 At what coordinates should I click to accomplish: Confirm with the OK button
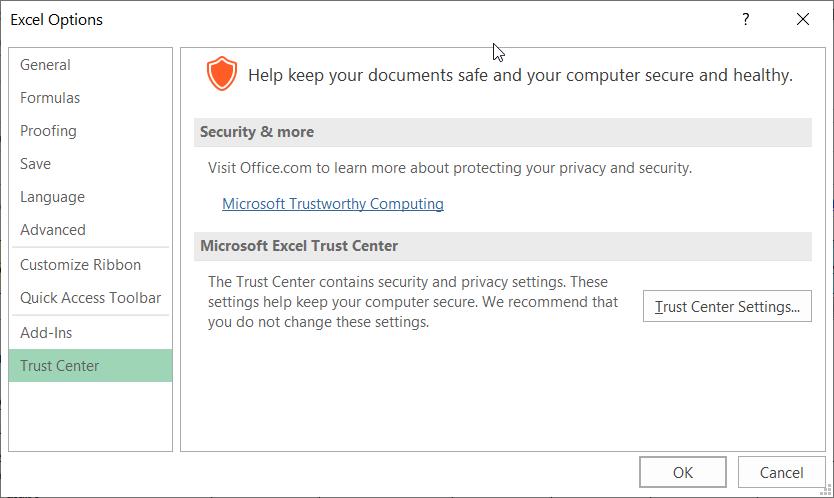tap(683, 473)
